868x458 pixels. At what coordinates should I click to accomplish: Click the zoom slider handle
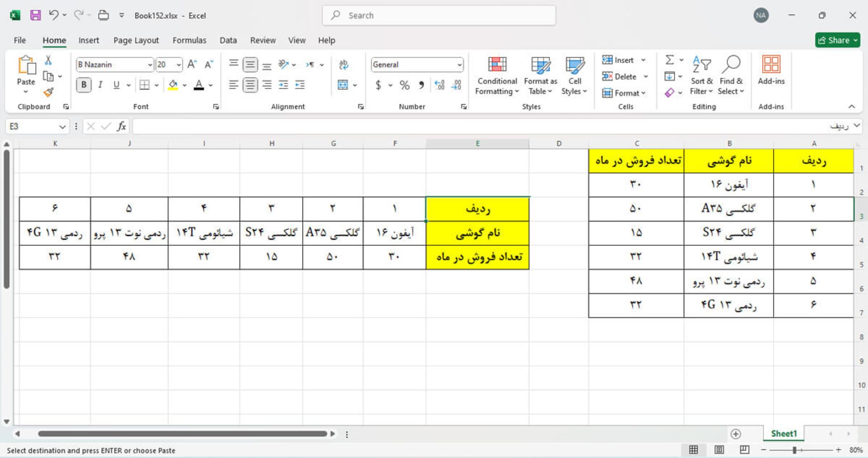[x=794, y=450]
